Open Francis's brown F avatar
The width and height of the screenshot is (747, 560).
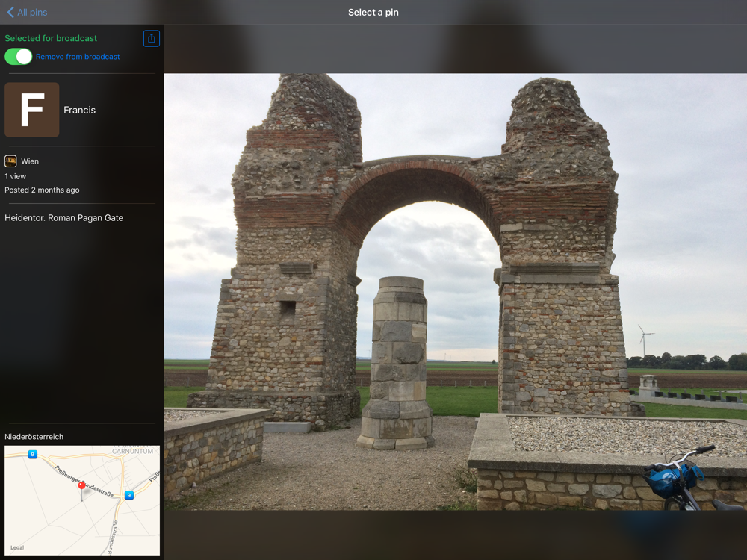point(32,110)
